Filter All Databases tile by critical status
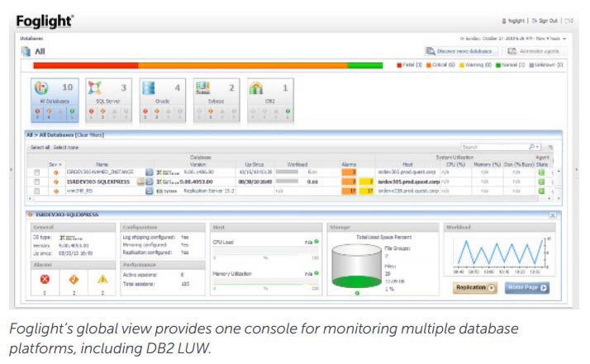Viewport: 590px width, 364px height. [49, 111]
